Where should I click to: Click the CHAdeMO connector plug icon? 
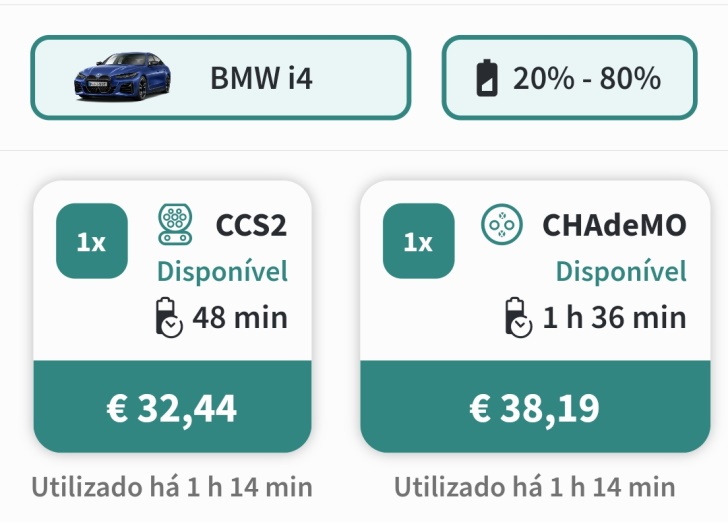click(x=501, y=225)
